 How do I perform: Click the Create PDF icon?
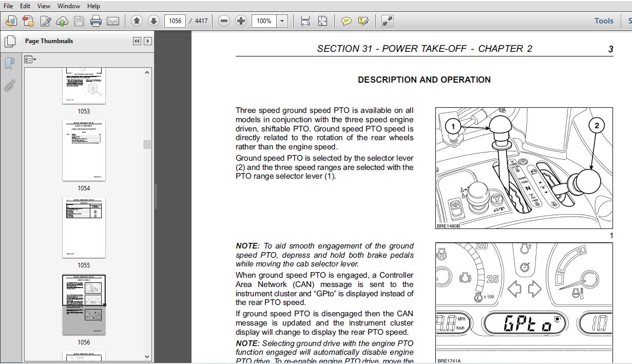tap(28, 21)
